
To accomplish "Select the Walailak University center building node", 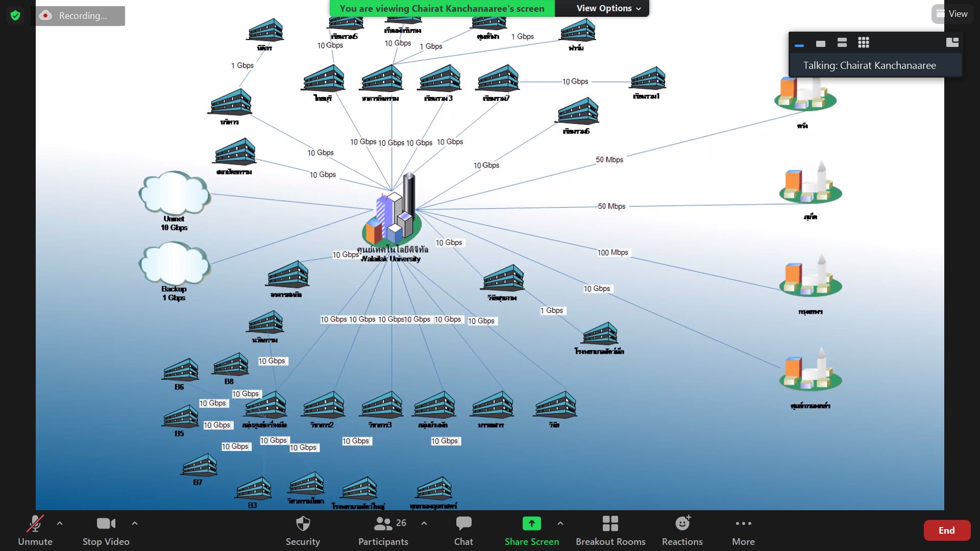I will pos(391,211).
